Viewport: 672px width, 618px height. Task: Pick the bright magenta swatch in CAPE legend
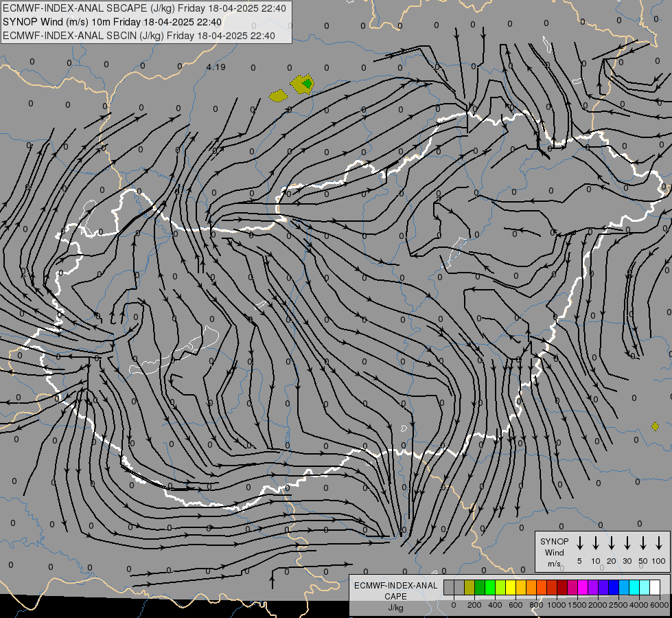(x=583, y=588)
